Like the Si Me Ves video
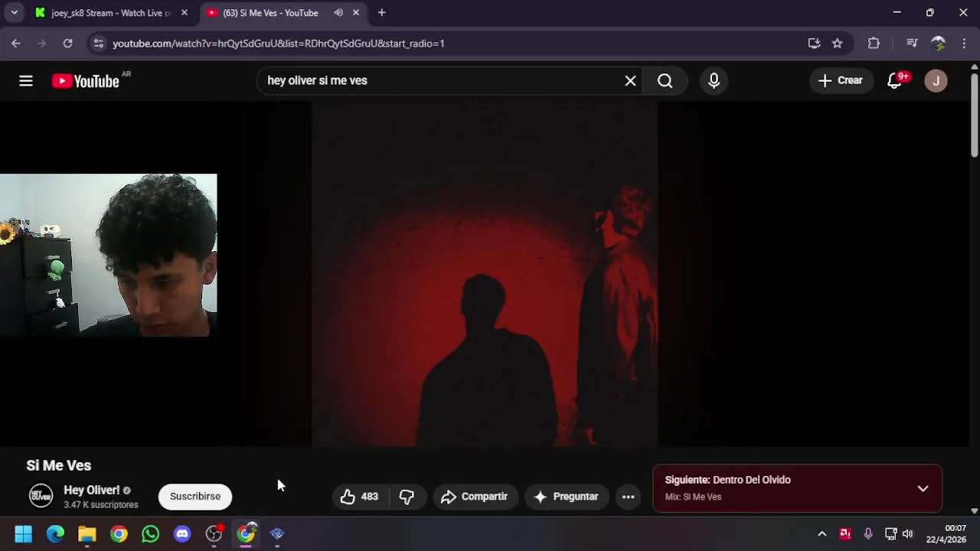Image resolution: width=980 pixels, height=551 pixels. 360,497
